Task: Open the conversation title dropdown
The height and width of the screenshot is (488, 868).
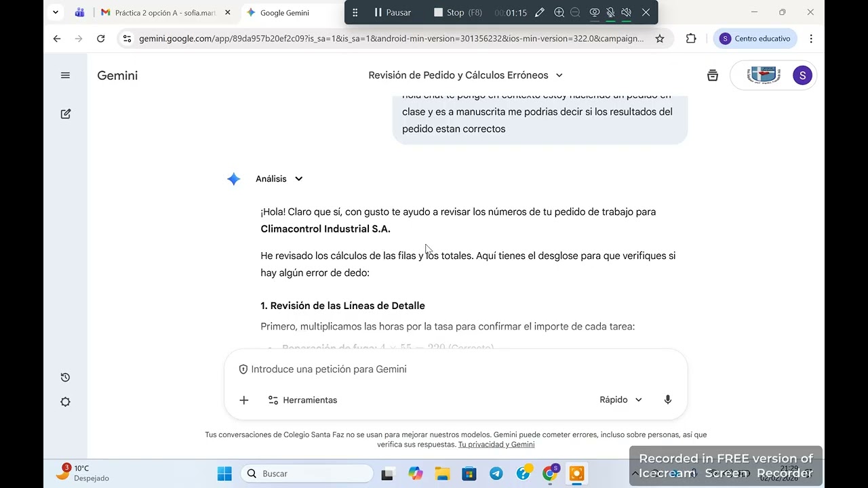Action: point(466,75)
